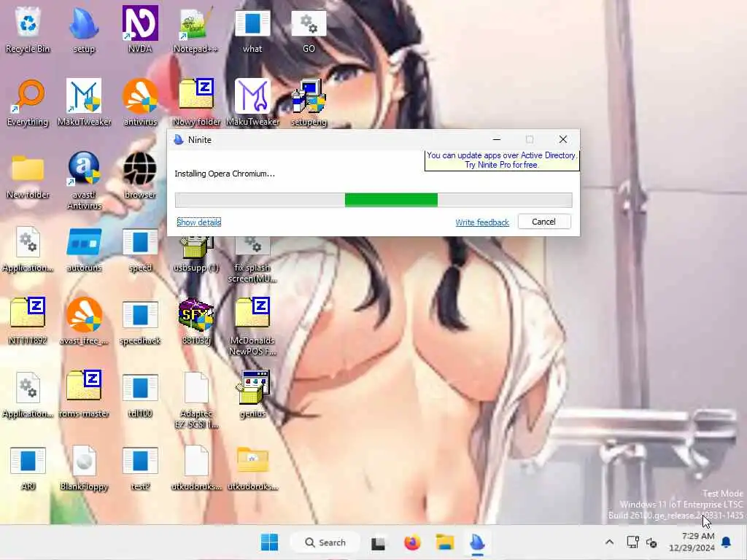Select the Notepad++ desktop shortcut
Viewport: 747px width, 560px height.
click(x=196, y=29)
